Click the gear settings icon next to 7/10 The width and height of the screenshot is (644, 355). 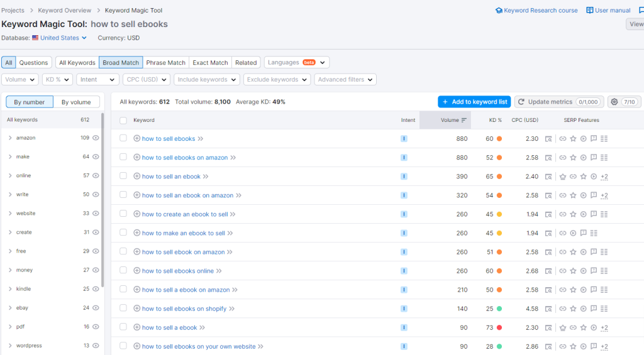tap(614, 102)
